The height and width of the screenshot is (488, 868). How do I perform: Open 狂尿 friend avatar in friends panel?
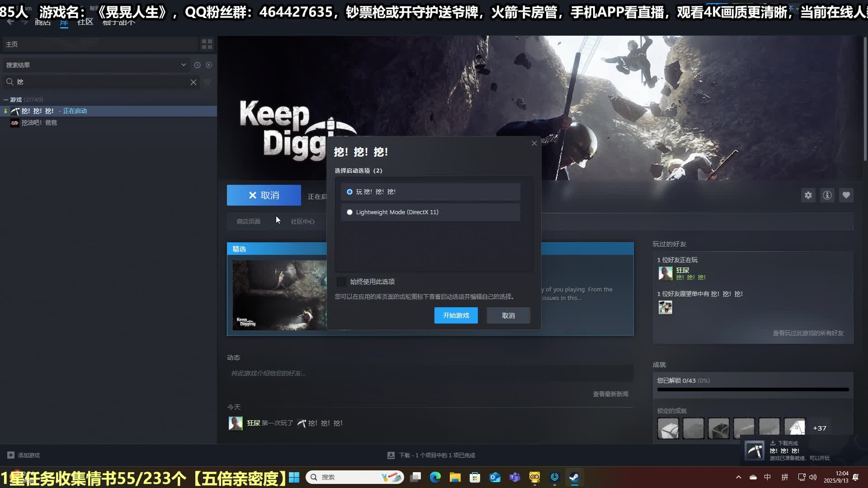click(665, 273)
